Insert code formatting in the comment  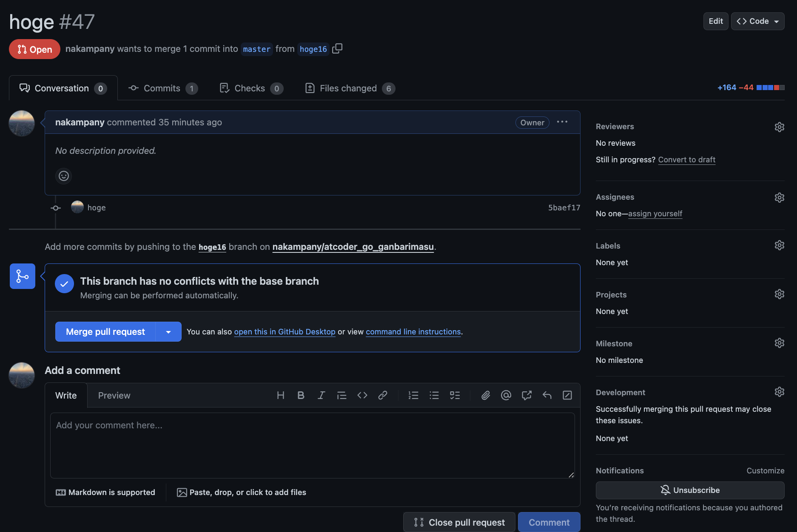362,395
